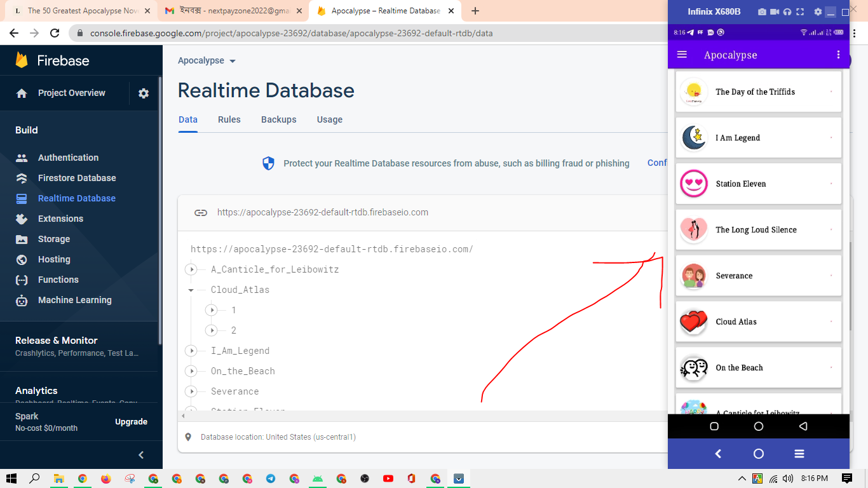Select the Cloud_Atlas key text
868x488 pixels.
pos(240,290)
